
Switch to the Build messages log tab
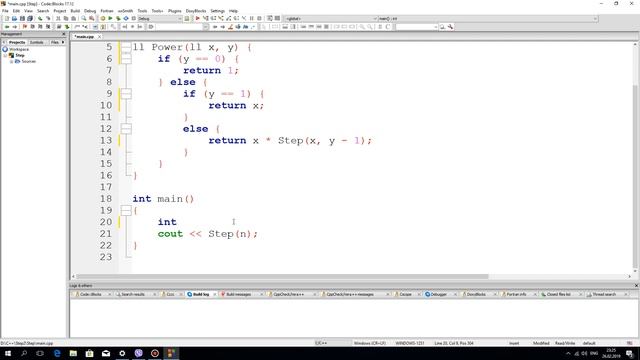pos(238,294)
